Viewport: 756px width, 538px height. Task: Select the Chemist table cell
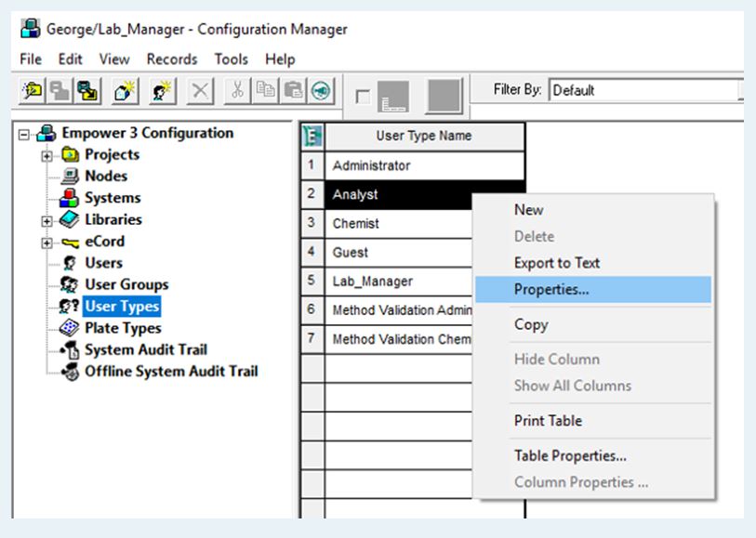399,224
